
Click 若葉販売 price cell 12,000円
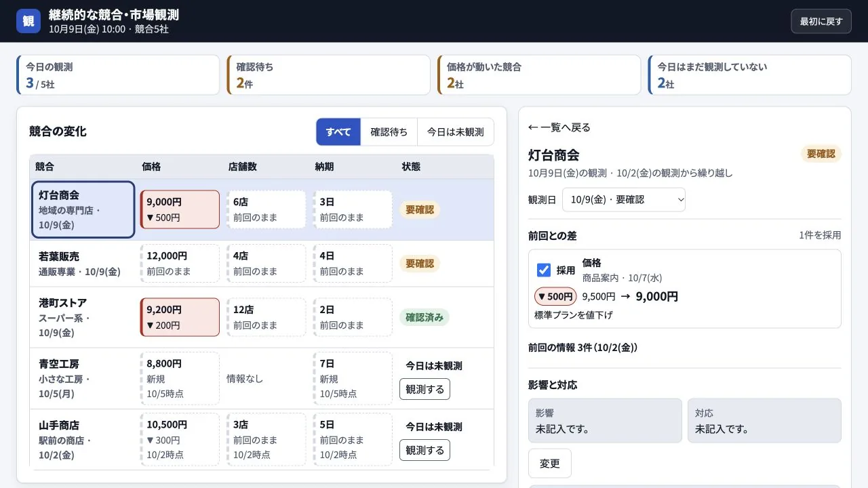click(180, 264)
